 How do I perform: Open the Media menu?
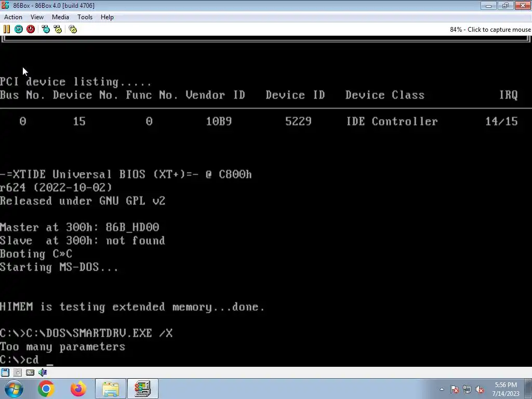60,17
